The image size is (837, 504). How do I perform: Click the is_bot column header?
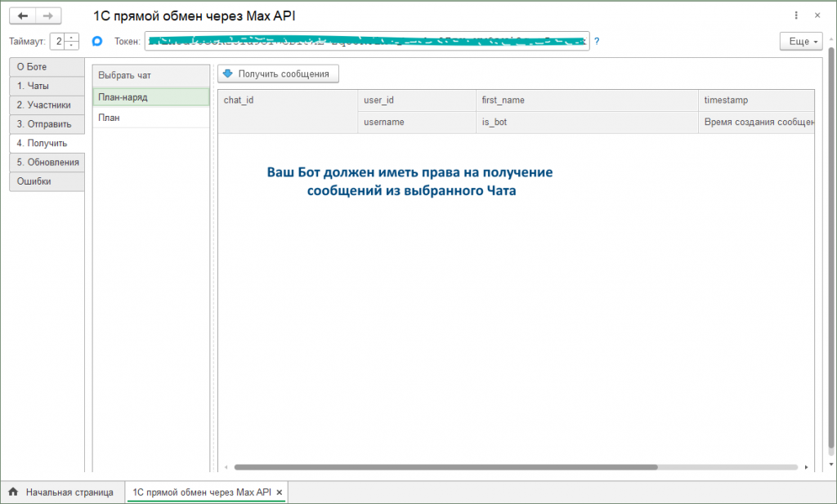tap(587, 123)
